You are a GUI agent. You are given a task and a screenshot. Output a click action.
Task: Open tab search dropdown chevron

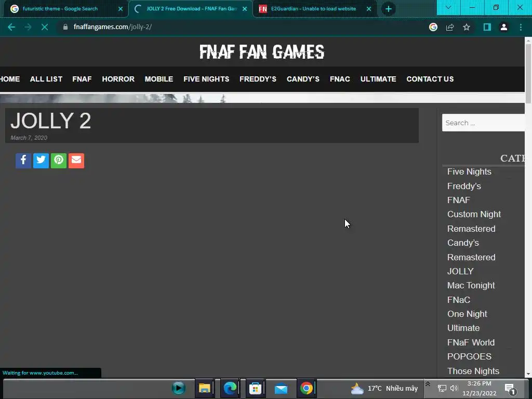click(x=448, y=7)
